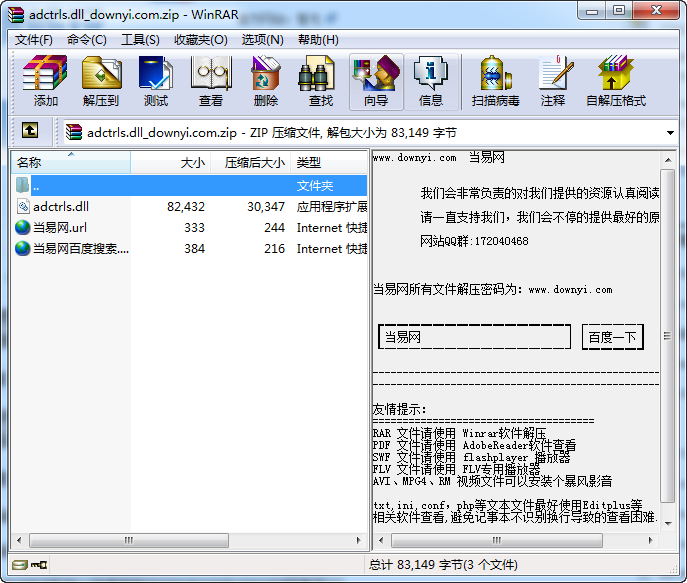Select the adctrls.dll file row

click(189, 206)
